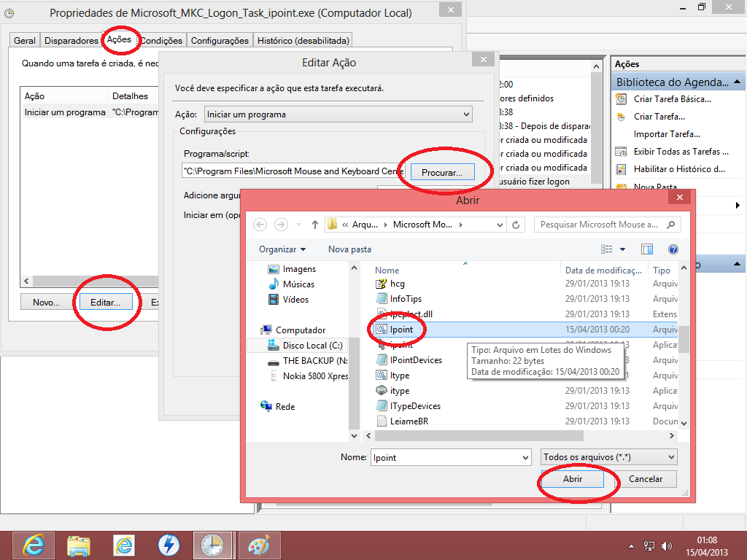Click the search magnifier in Abrir dialog
747x560 pixels.
click(671, 225)
